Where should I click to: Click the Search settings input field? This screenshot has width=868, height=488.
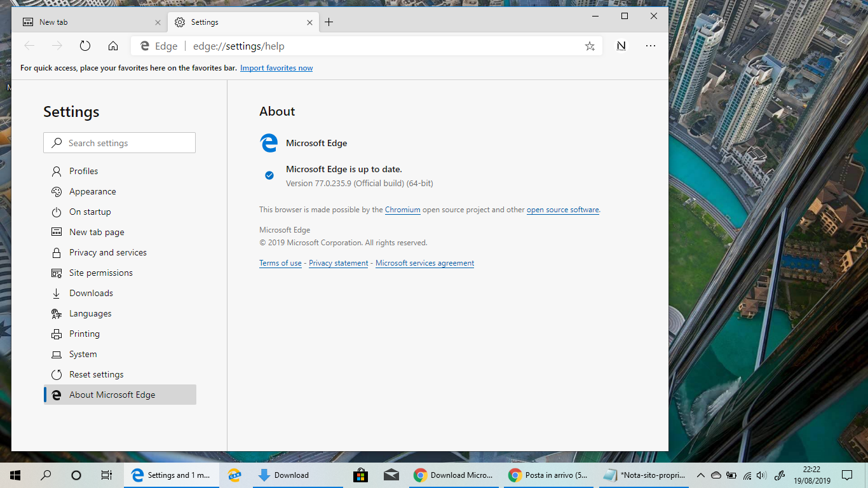point(119,142)
